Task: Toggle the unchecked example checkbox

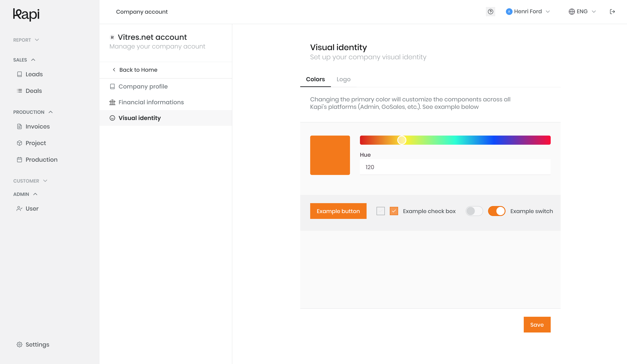Action: (x=380, y=211)
